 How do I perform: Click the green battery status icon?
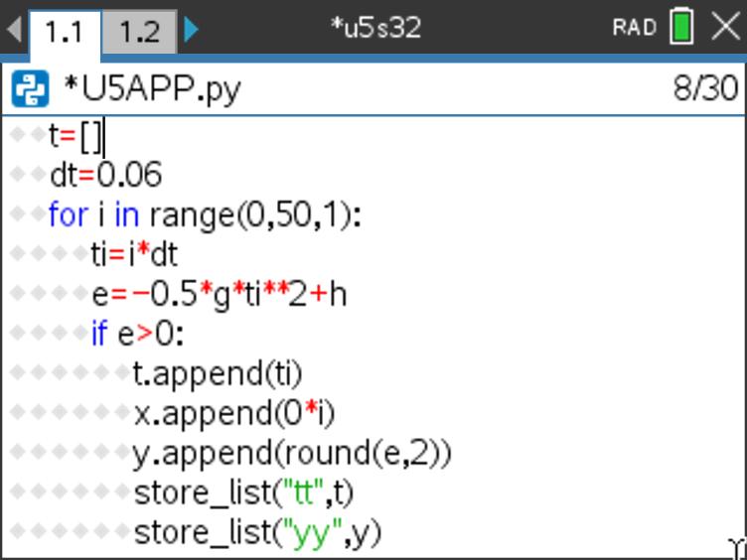coord(681,28)
